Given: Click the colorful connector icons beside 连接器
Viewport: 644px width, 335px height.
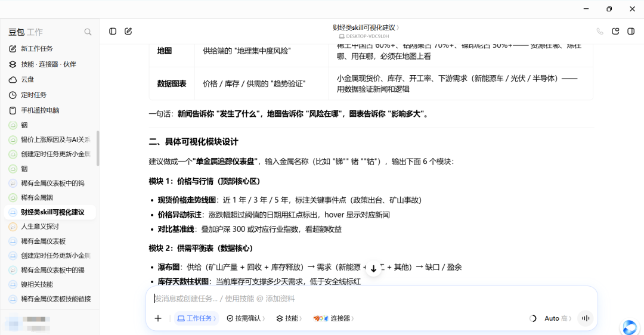Looking at the screenshot, I should click(x=320, y=318).
